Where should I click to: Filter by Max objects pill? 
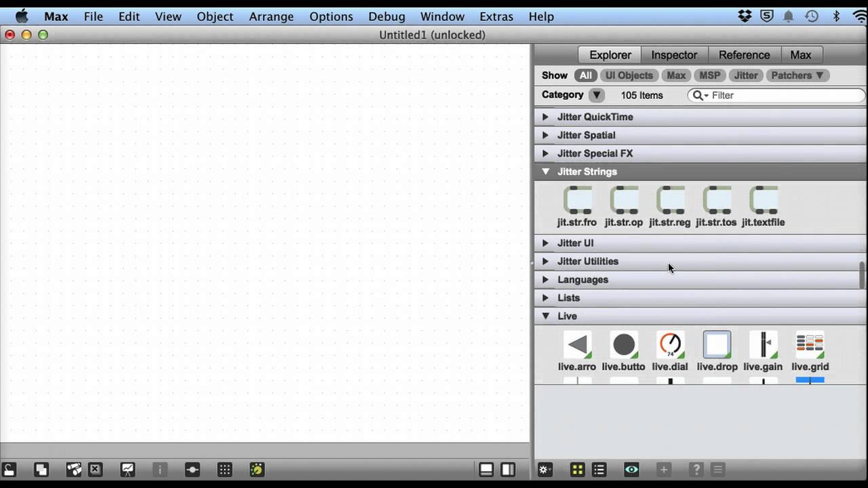(676, 75)
